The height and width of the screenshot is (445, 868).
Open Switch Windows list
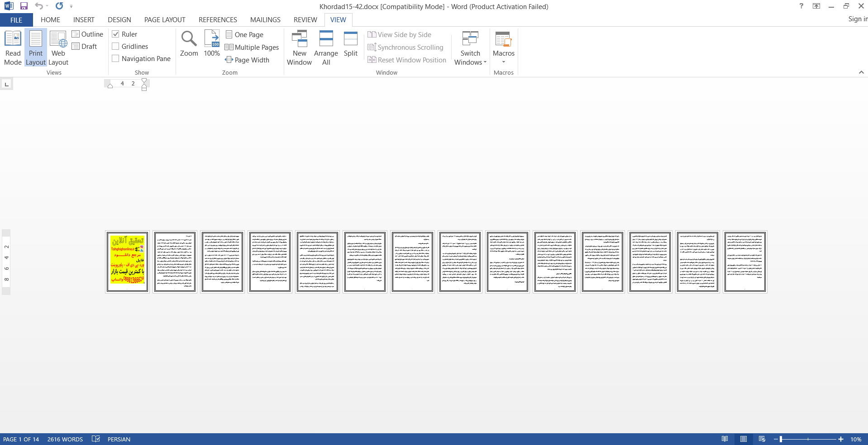[x=470, y=48]
